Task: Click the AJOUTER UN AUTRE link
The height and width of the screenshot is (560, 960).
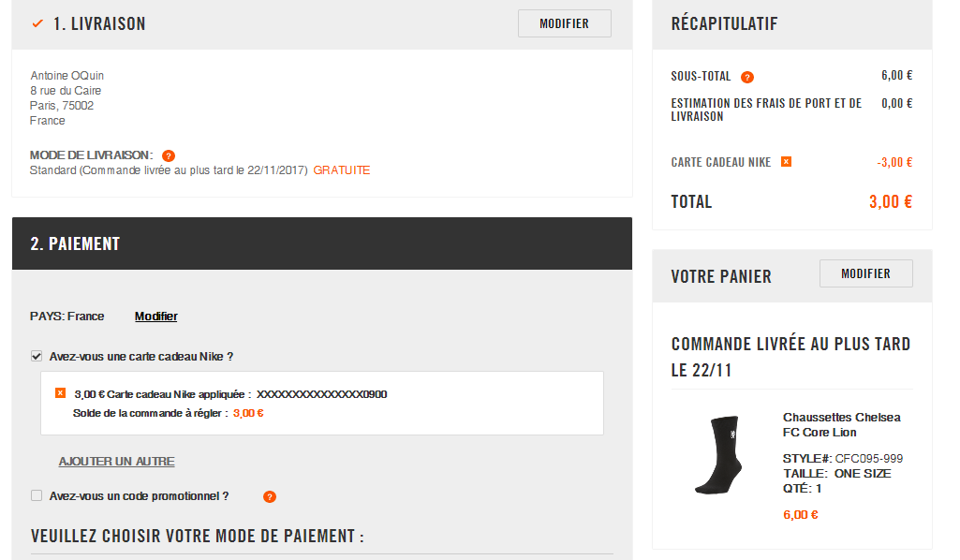Action: [116, 461]
